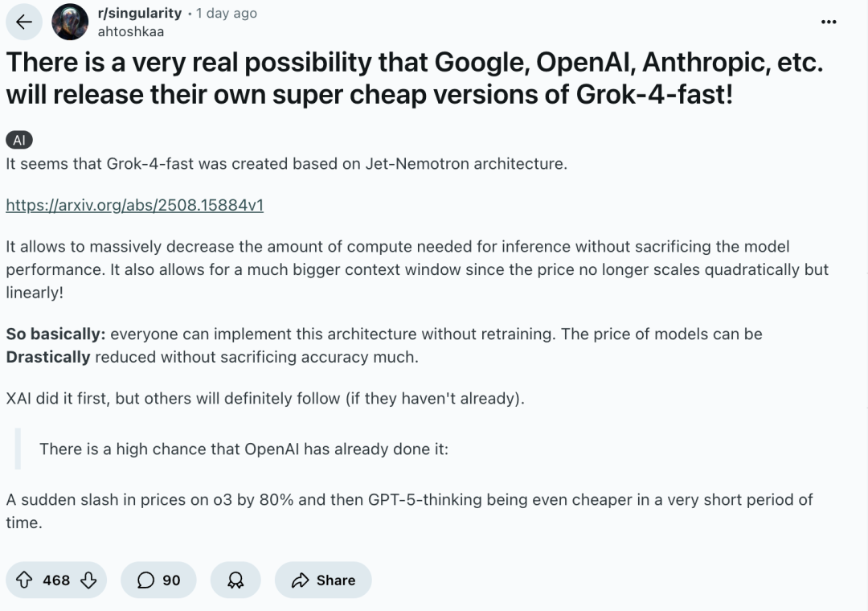The image size is (868, 611).
Task: Click the bold "So basically:" text
Action: [55, 334]
